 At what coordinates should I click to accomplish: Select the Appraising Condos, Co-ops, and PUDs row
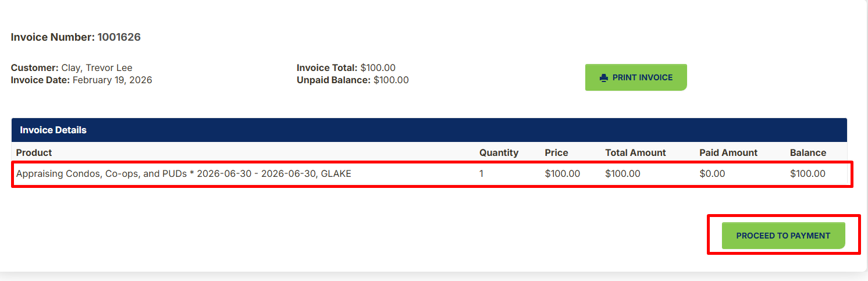[432, 174]
